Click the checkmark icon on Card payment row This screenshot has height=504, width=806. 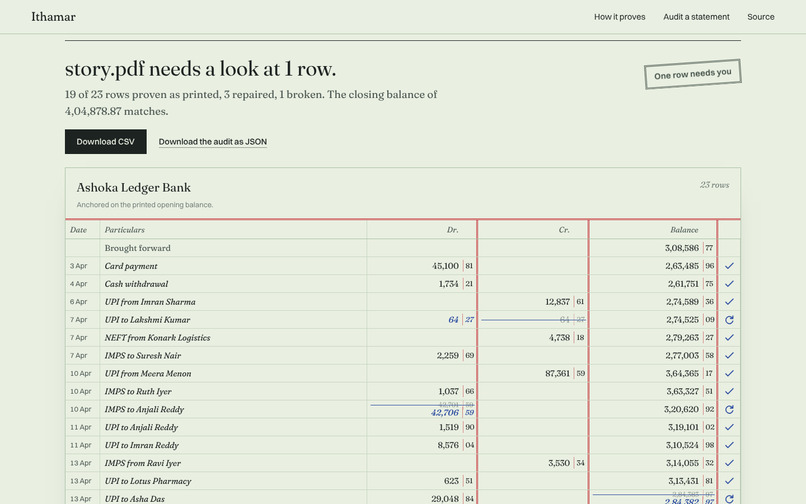(729, 266)
